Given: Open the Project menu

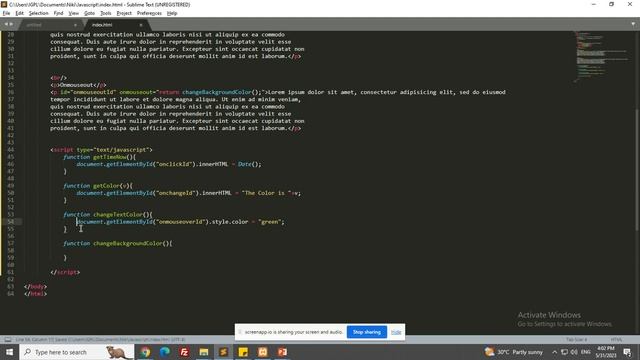Looking at the screenshot, I should tap(124, 13).
